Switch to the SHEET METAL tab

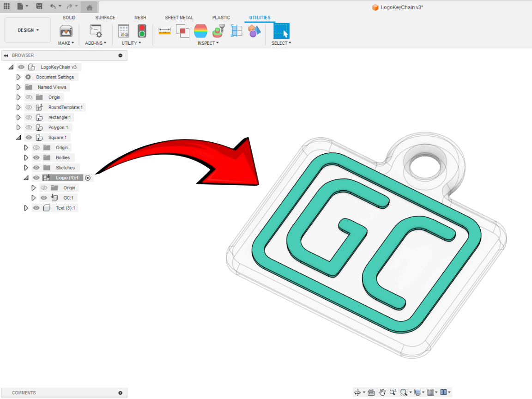tap(179, 18)
